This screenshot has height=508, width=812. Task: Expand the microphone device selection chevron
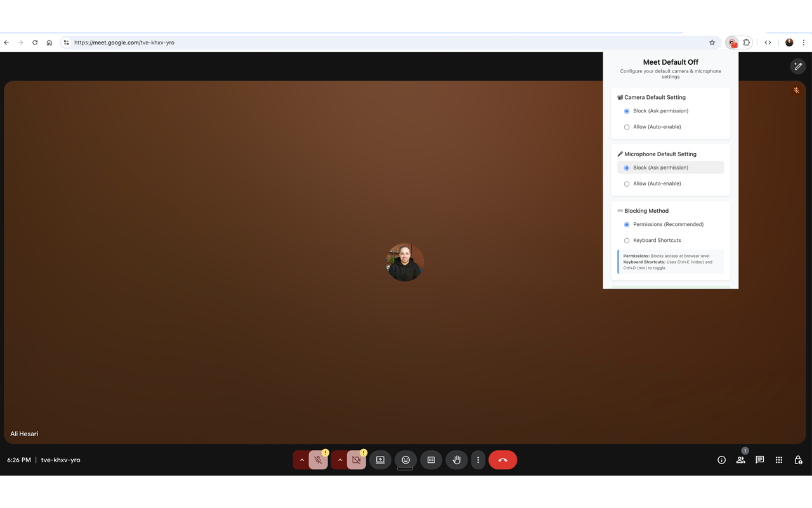pos(301,460)
